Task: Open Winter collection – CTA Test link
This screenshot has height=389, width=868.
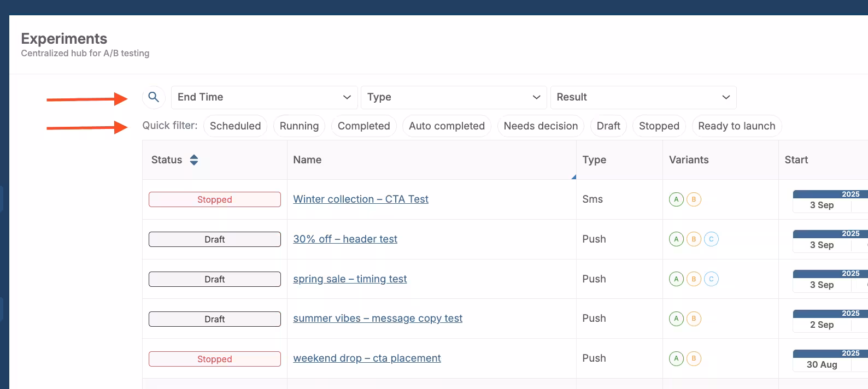Action: click(361, 199)
